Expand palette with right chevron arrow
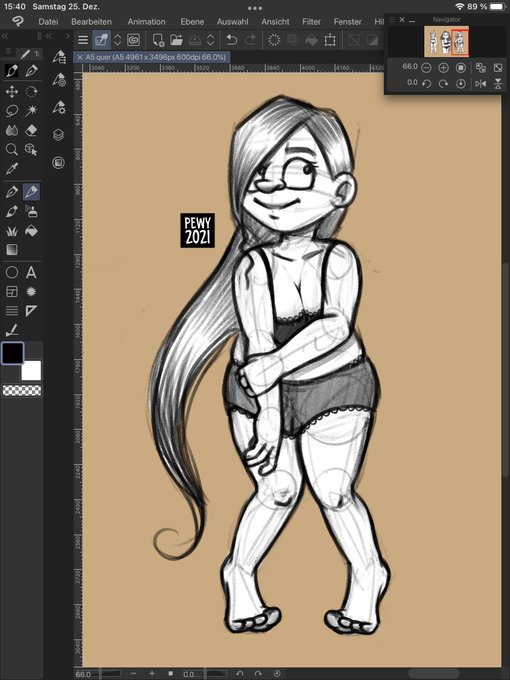The width and height of the screenshot is (510, 680). pos(68,36)
